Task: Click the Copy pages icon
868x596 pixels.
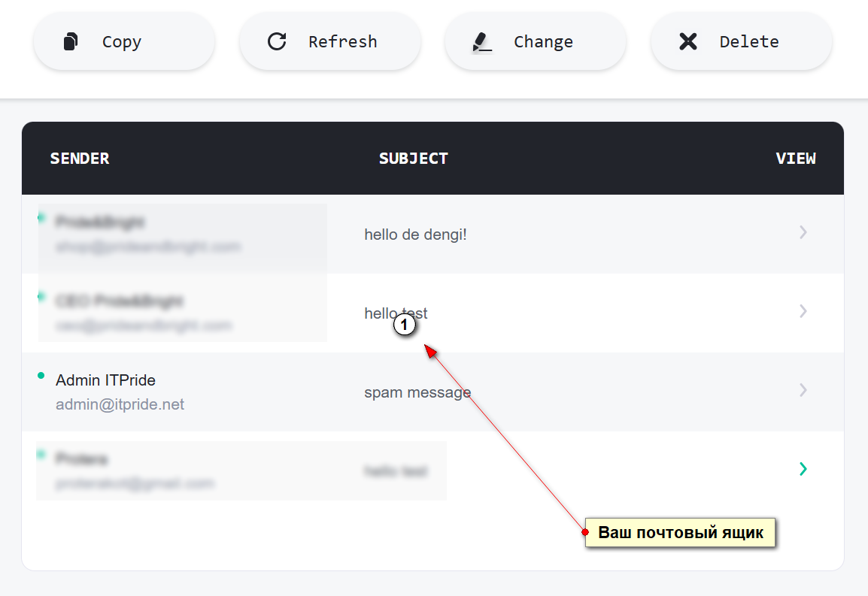Action: (70, 41)
